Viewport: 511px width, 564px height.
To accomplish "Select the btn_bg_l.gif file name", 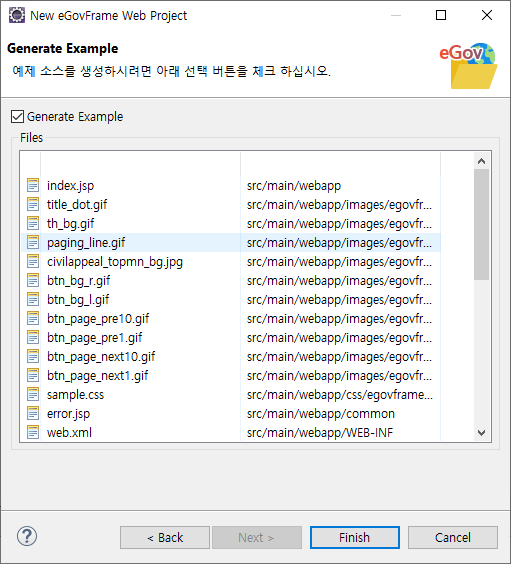I will tap(78, 300).
